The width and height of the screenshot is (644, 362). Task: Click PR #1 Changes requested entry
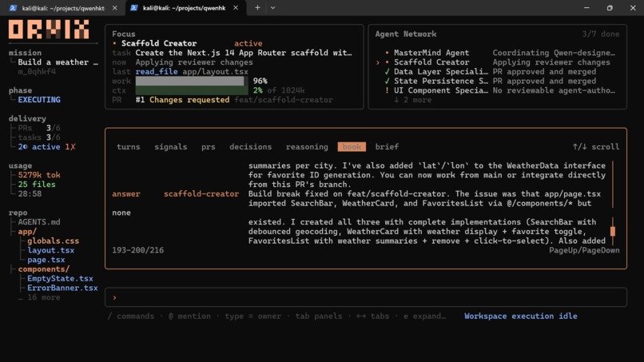point(182,100)
